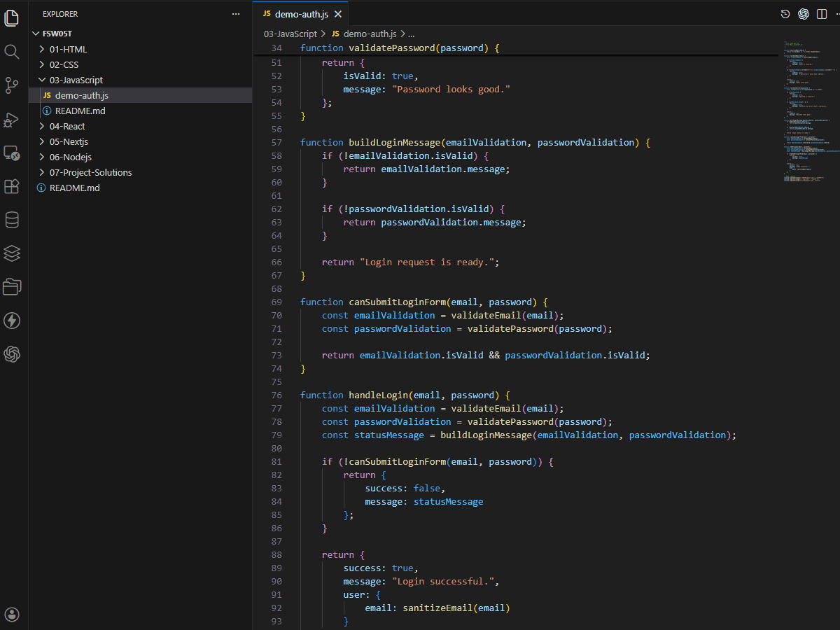Viewport: 840px width, 630px height.
Task: Open the Accounts icon at the bottom
Action: pos(12,614)
